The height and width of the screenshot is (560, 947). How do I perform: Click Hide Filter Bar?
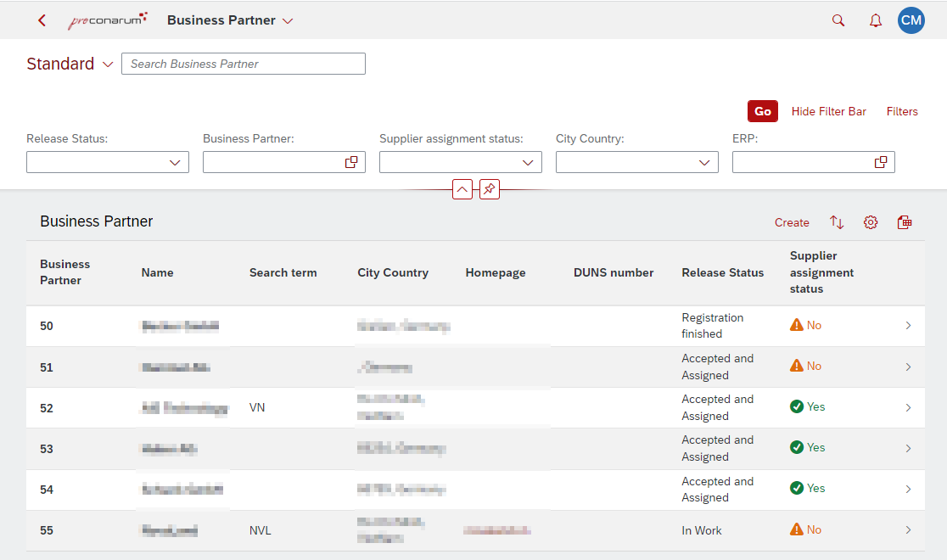[x=828, y=111]
